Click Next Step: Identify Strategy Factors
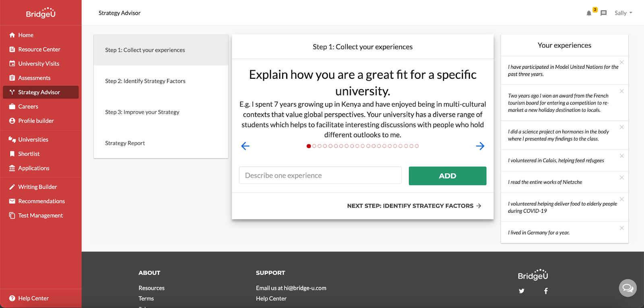 click(414, 206)
